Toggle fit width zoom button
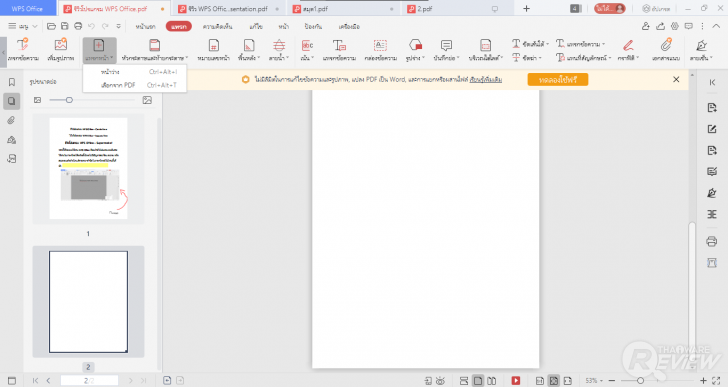Image resolution: width=728 pixels, height=387 pixels. [568, 381]
